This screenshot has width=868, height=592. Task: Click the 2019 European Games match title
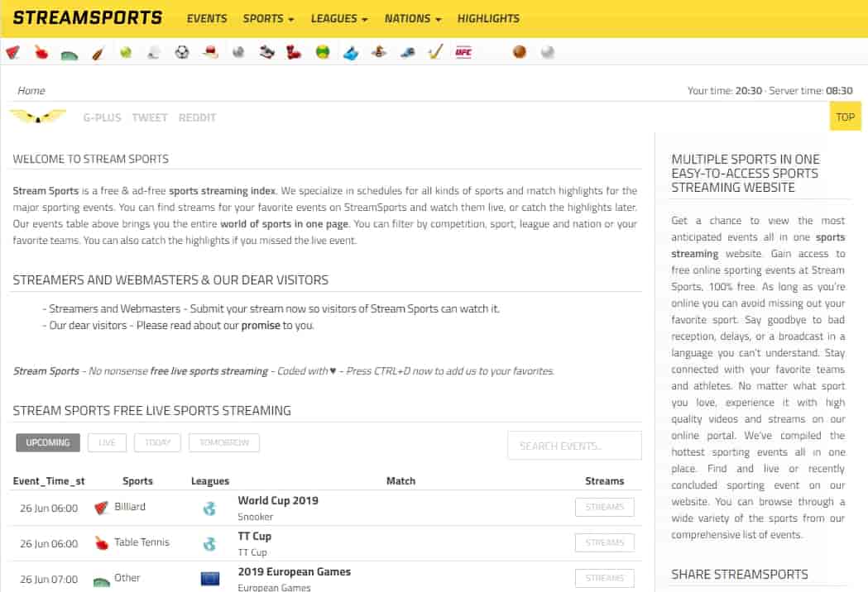[x=294, y=571]
